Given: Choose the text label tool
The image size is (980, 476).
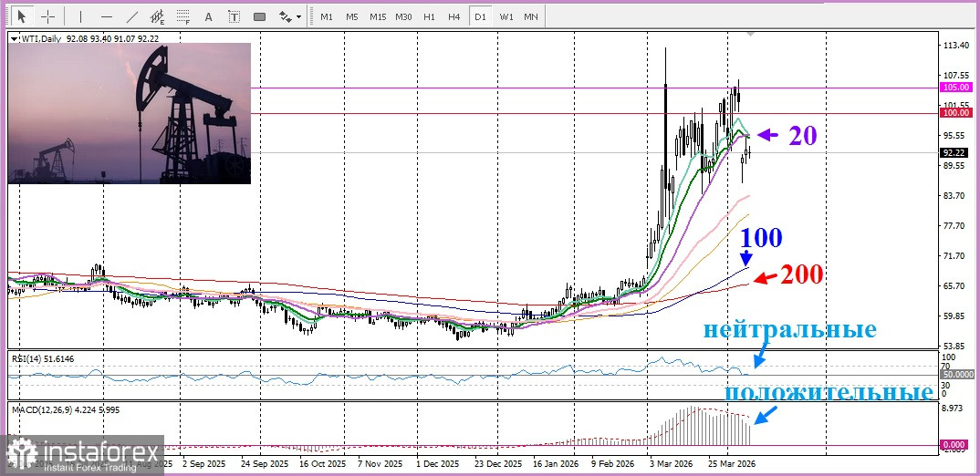Looking at the screenshot, I should [x=234, y=16].
